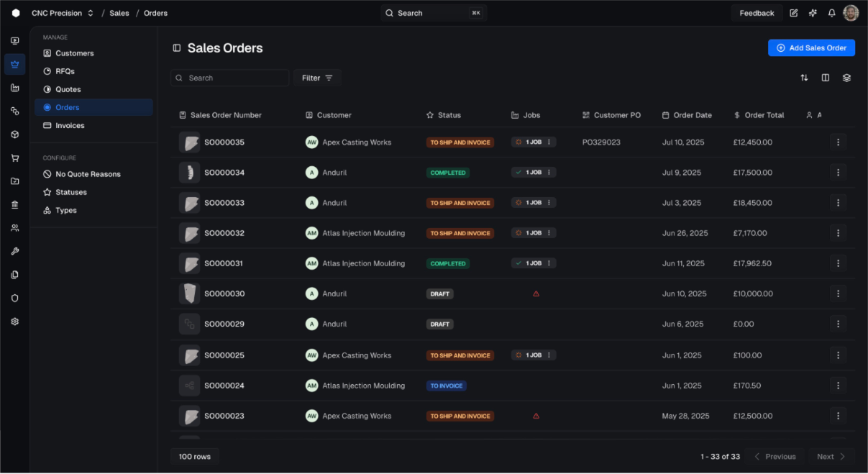This screenshot has width=868, height=474.
Task: Navigate to Statuses under Configure
Action: [70, 192]
